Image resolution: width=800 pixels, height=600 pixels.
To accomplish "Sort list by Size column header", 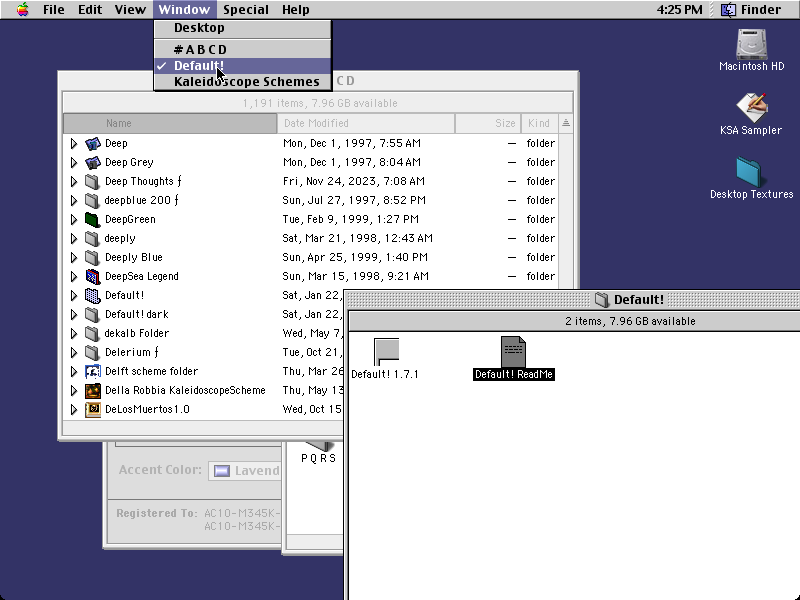I will [488, 123].
